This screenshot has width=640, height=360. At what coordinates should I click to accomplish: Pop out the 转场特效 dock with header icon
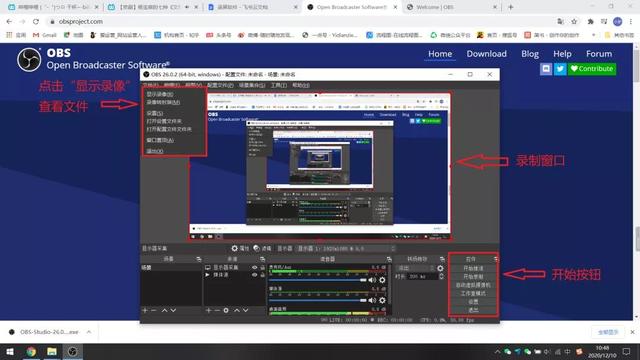tap(442, 259)
